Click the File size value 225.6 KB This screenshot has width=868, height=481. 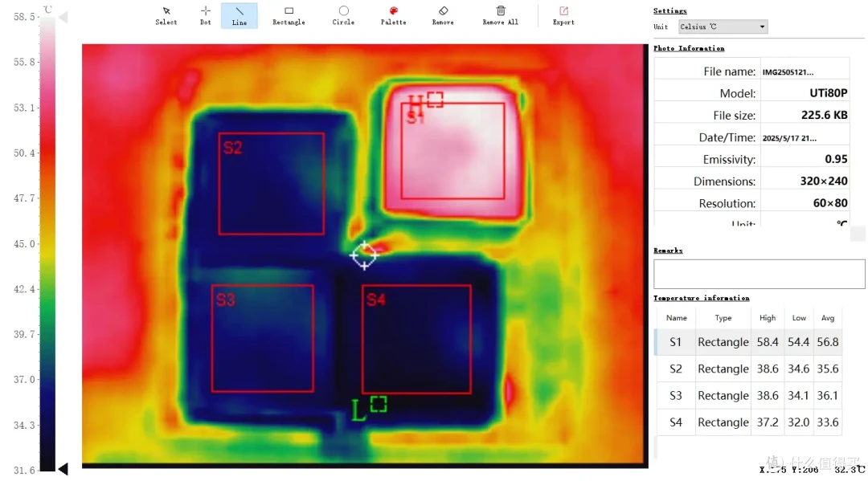pos(825,115)
